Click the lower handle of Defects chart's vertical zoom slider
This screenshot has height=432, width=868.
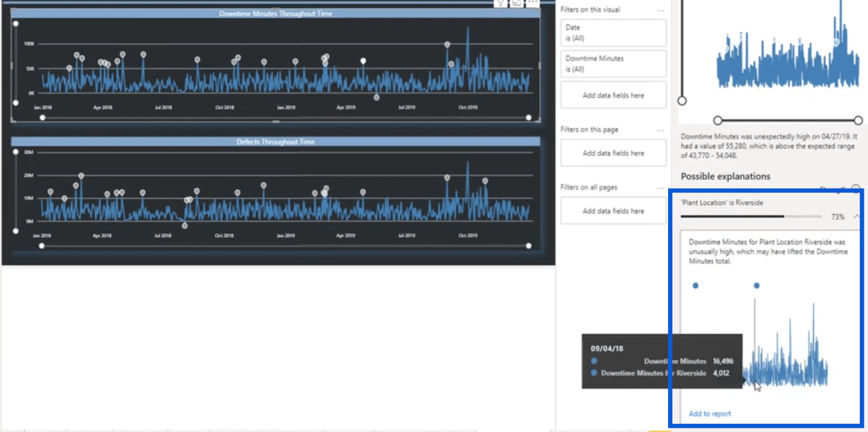coord(16,231)
